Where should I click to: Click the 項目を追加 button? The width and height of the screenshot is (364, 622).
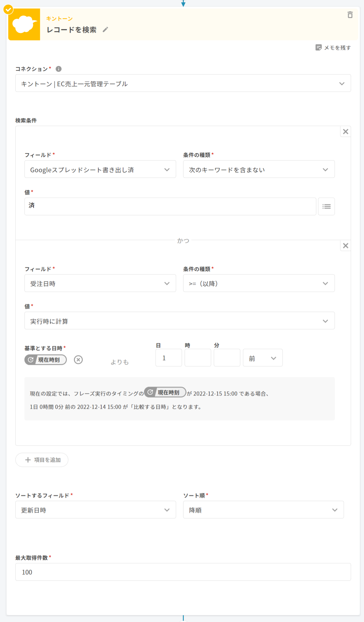pos(42,460)
